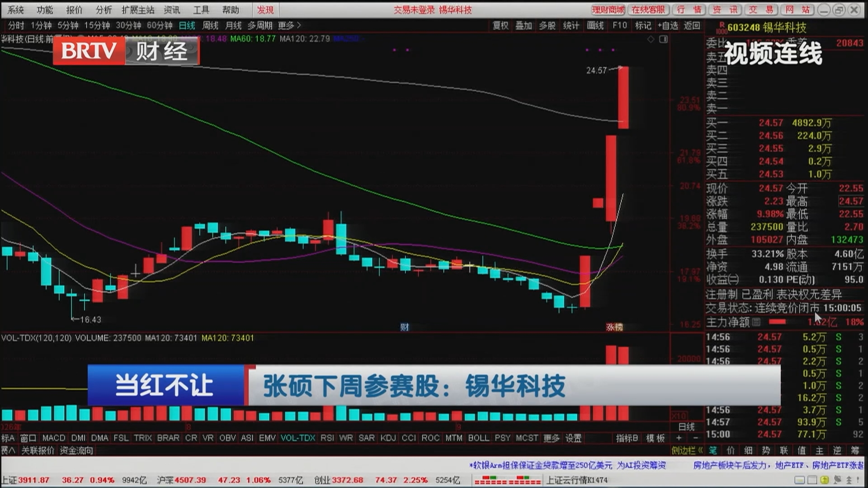868x488 pixels.
Task: Switch chart to 分时 period
Action: [16, 26]
